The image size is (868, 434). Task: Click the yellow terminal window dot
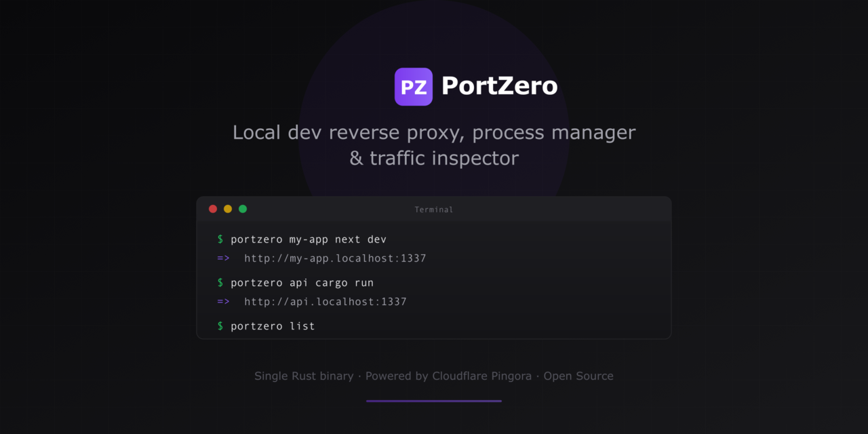coord(228,209)
